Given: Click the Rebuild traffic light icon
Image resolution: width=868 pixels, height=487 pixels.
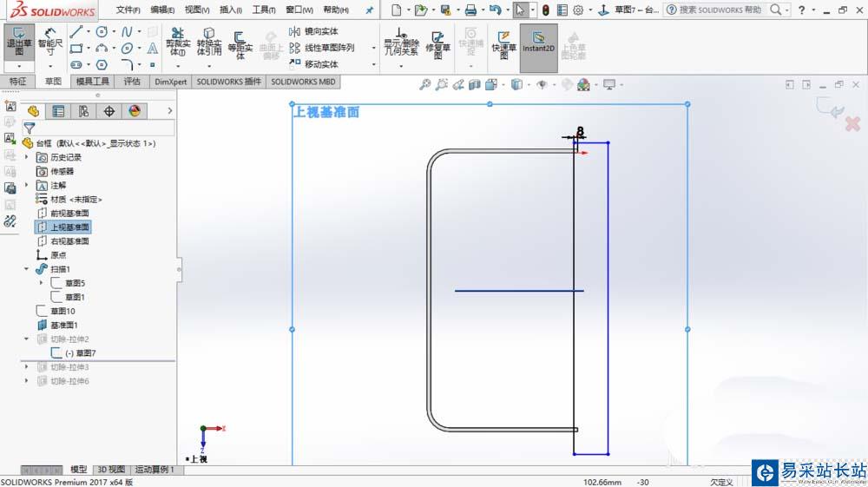Looking at the screenshot, I should (546, 10).
